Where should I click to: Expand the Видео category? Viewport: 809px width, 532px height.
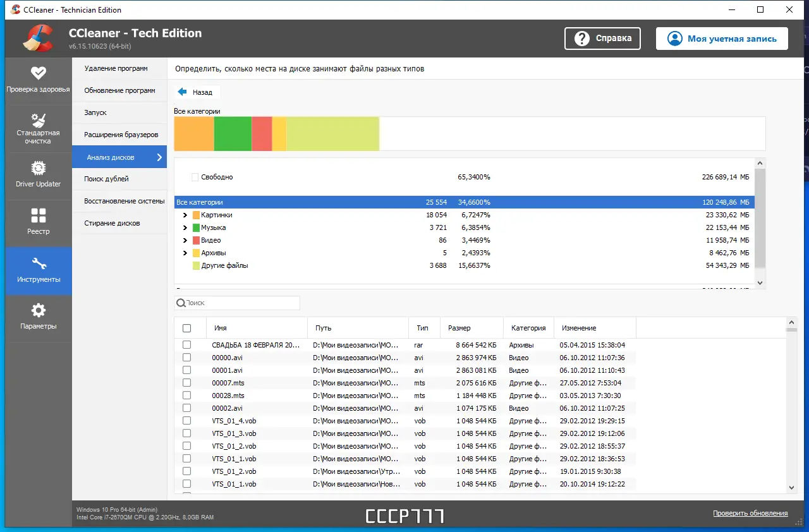[x=185, y=240]
